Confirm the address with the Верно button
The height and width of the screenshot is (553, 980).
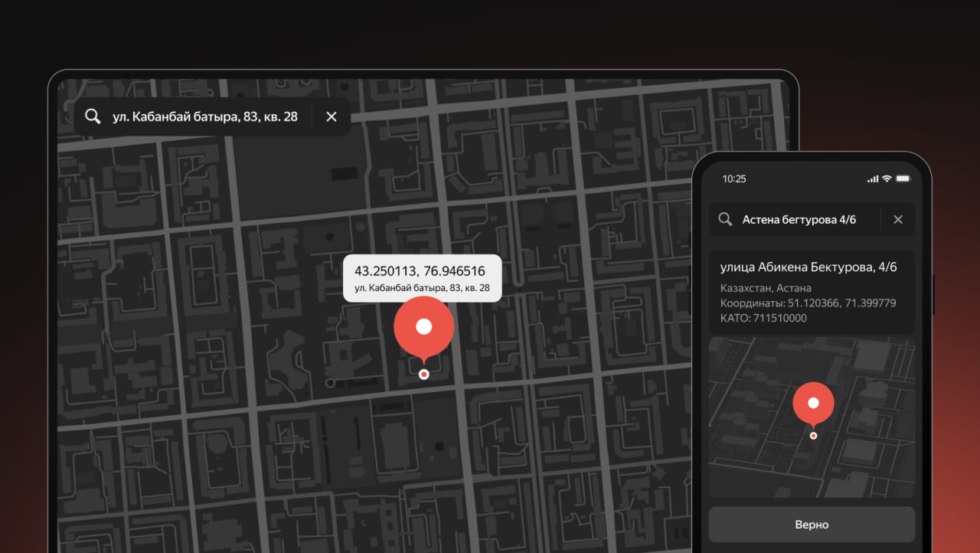(812, 525)
